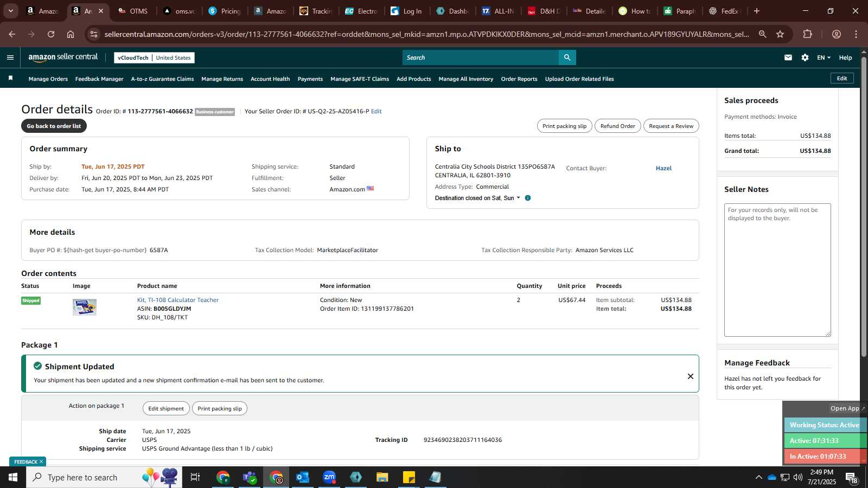Image resolution: width=868 pixels, height=488 pixels.
Task: Open Manage Returns menu item
Action: tap(222, 79)
